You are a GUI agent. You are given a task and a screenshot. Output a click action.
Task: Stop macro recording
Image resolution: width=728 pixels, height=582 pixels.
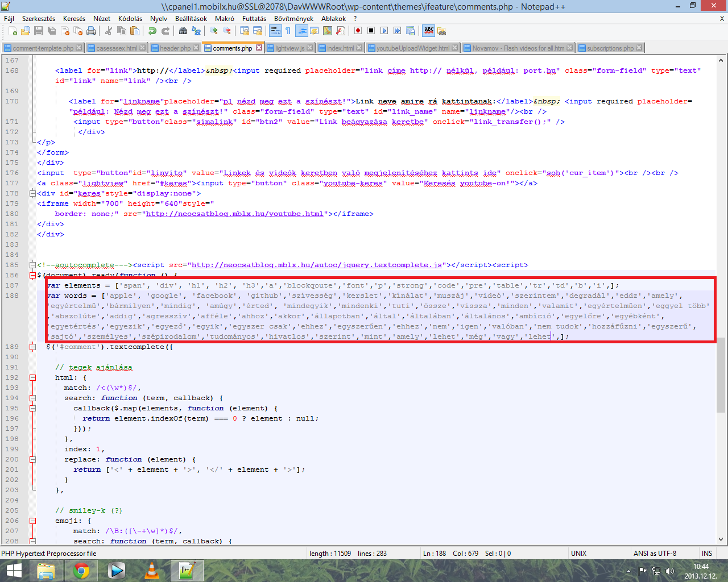point(371,31)
